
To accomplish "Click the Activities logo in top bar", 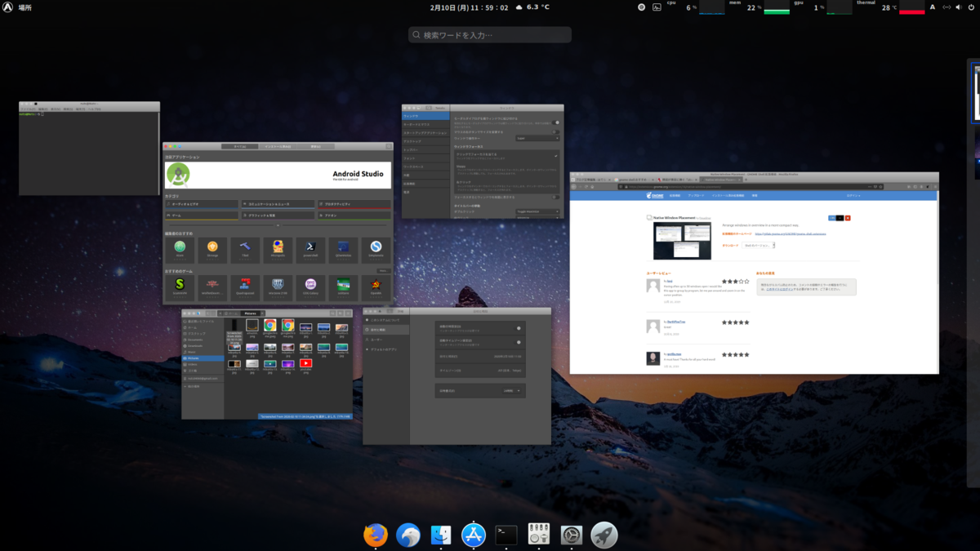I will [8, 7].
